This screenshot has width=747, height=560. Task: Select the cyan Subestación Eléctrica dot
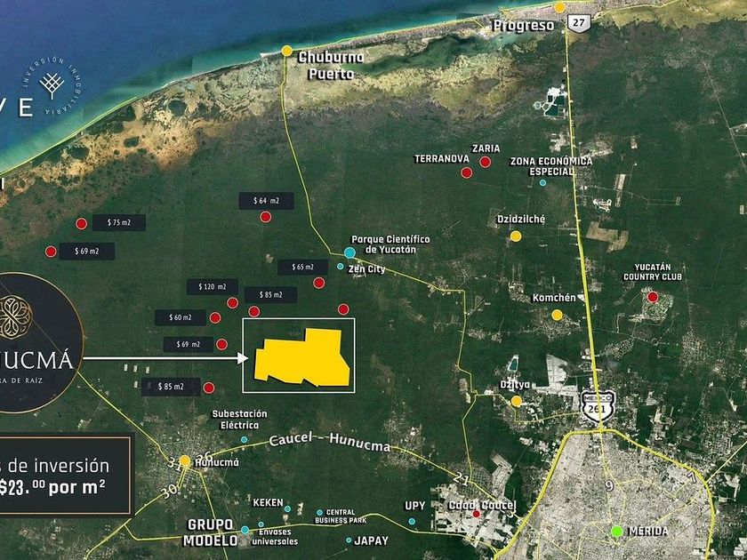[x=244, y=439]
